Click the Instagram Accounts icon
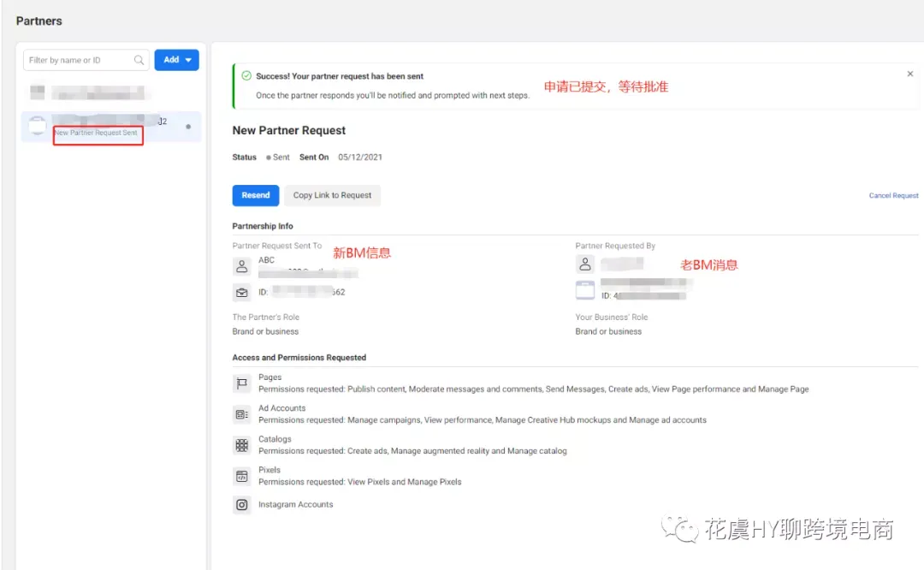This screenshot has height=570, width=924. point(241,505)
